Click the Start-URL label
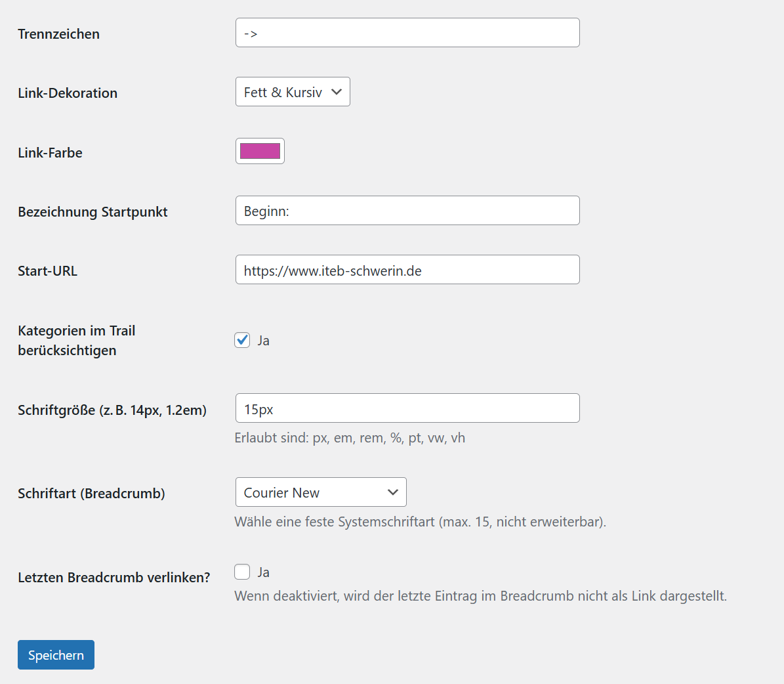This screenshot has height=684, width=784. pyautogui.click(x=47, y=271)
